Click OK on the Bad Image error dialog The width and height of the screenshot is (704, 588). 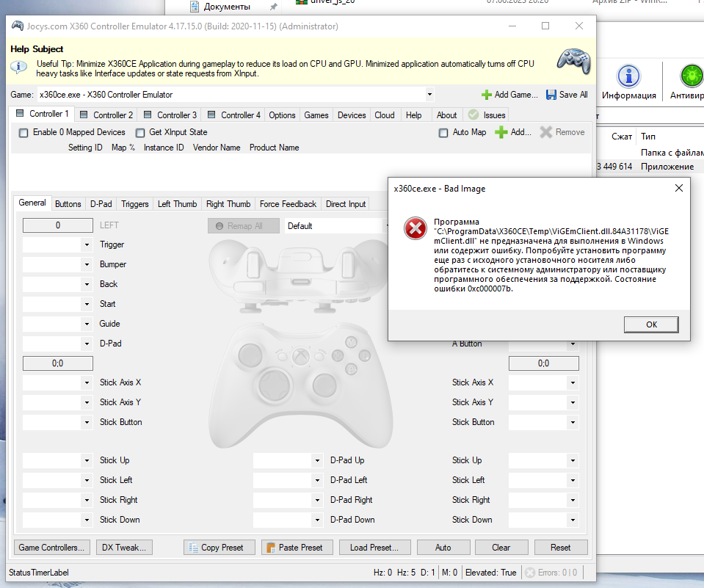coord(650,324)
